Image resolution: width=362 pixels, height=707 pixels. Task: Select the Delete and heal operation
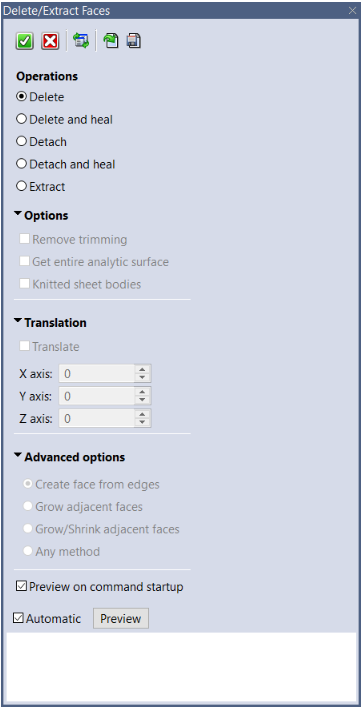pyautogui.click(x=64, y=119)
